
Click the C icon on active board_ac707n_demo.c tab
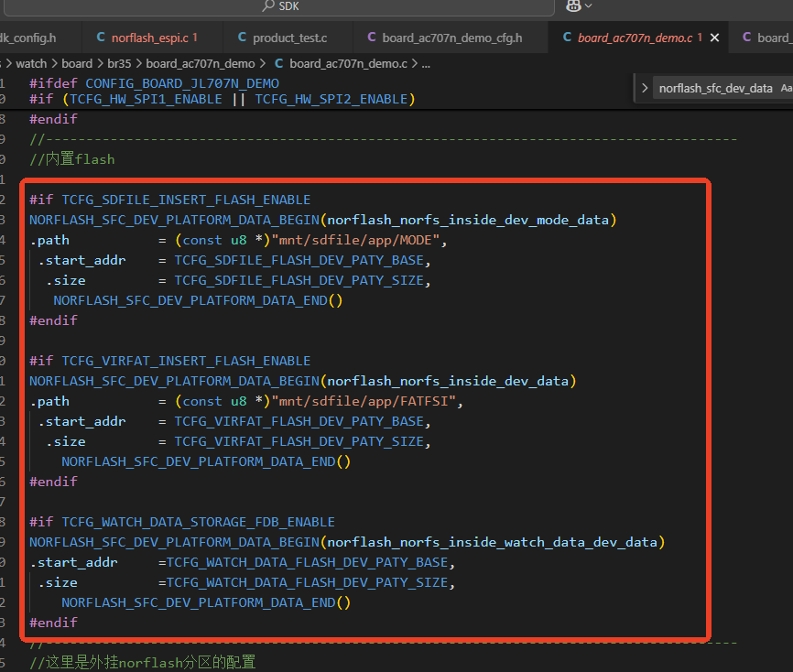568,38
